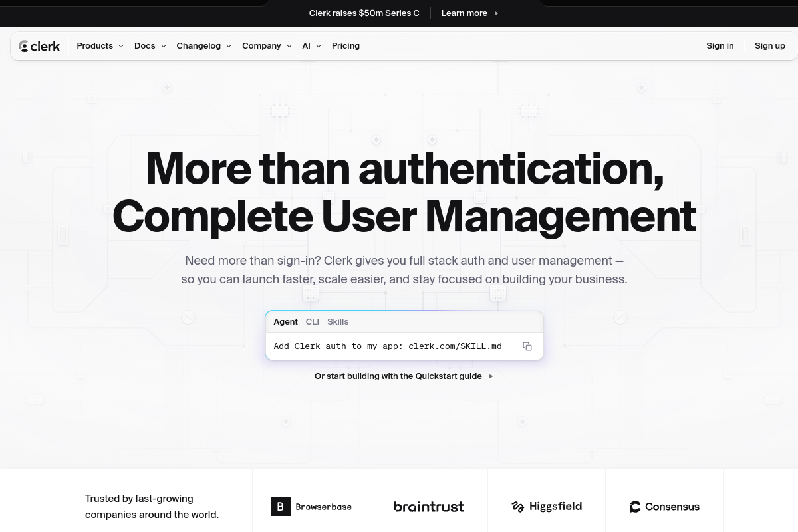Image resolution: width=798 pixels, height=532 pixels.
Task: Click the Consensus logo
Action: coord(664,507)
